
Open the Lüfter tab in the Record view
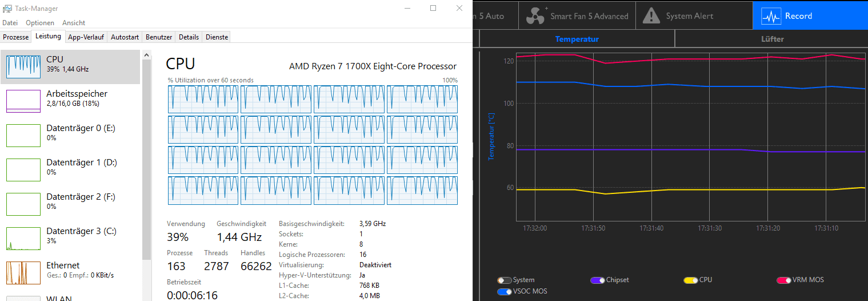pyautogui.click(x=772, y=39)
